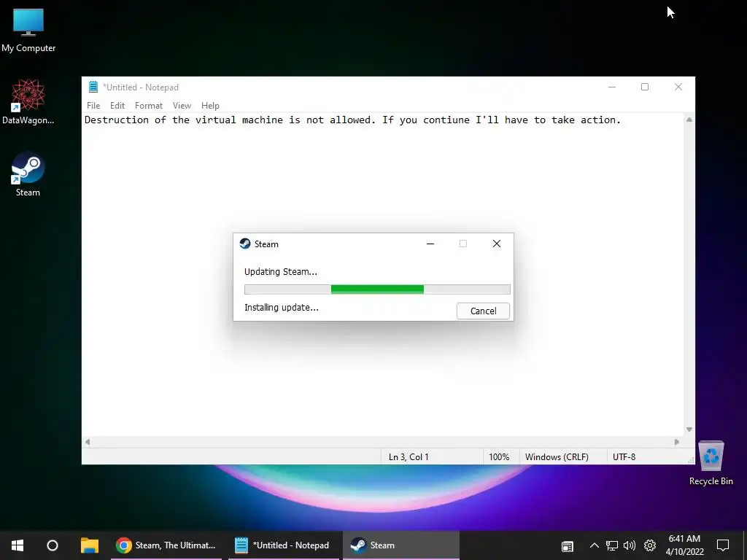Click Notepad horizontal scrollbar right arrow
747x560 pixels.
[x=677, y=442]
